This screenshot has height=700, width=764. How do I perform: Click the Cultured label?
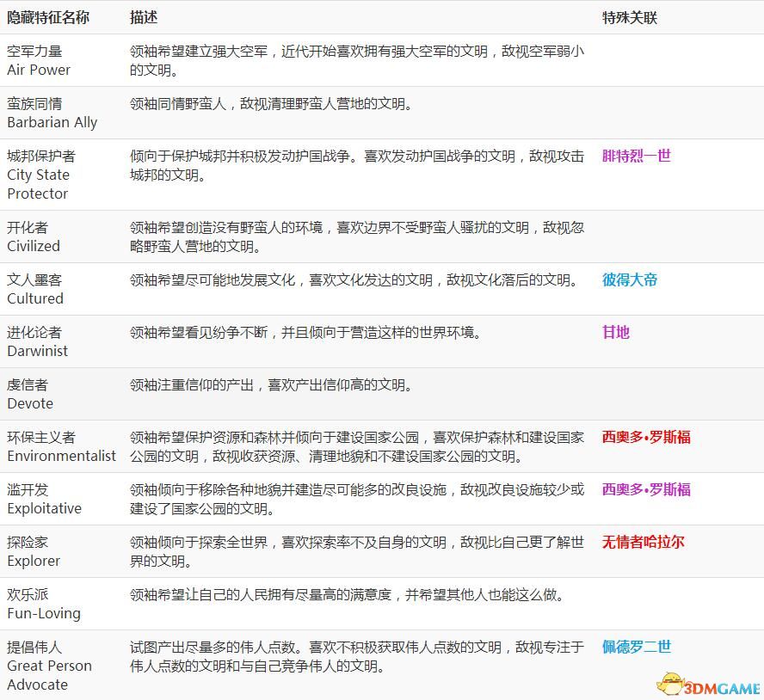(x=35, y=298)
